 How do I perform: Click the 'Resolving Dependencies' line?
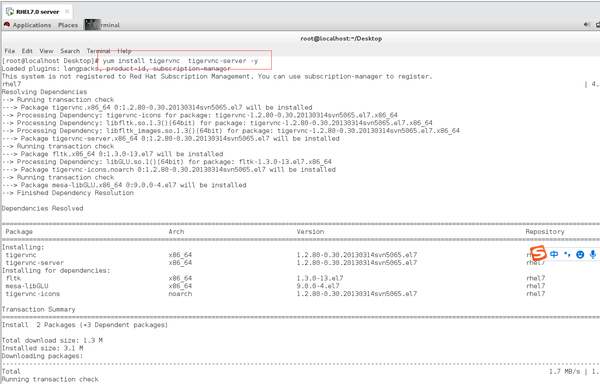(x=44, y=92)
